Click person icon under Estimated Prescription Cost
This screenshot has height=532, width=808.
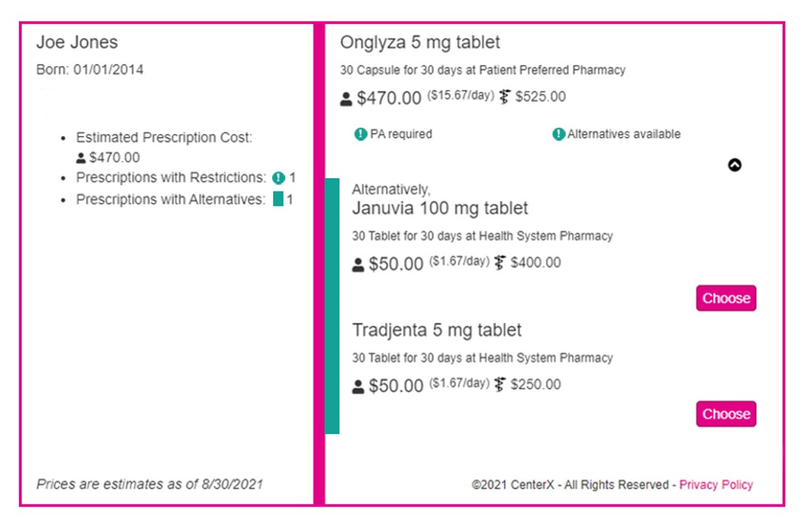click(x=81, y=158)
